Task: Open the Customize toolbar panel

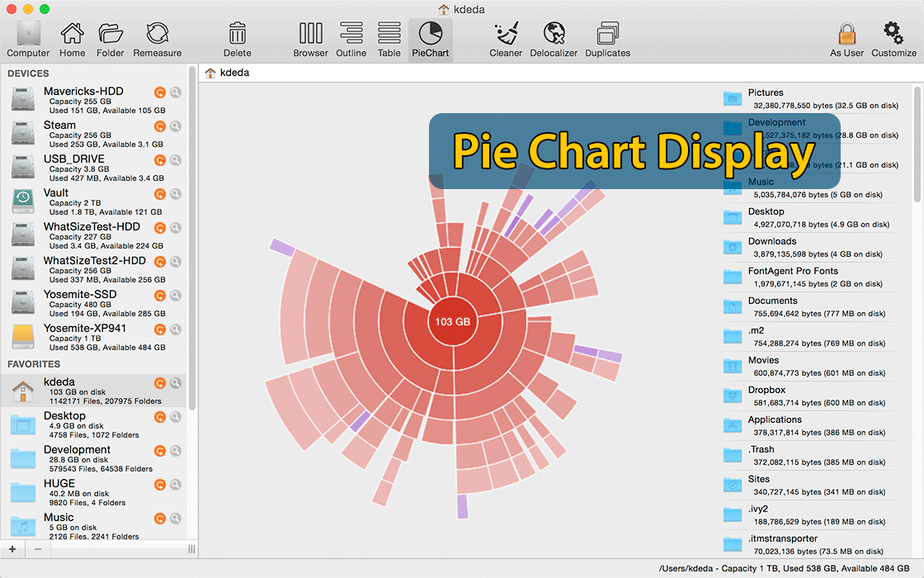Action: tap(893, 39)
